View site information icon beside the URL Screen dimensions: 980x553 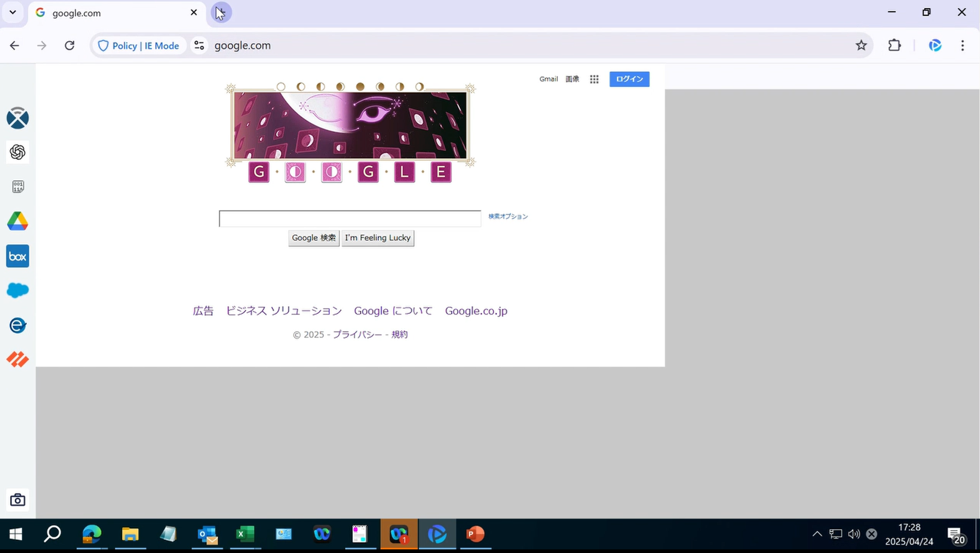click(199, 45)
